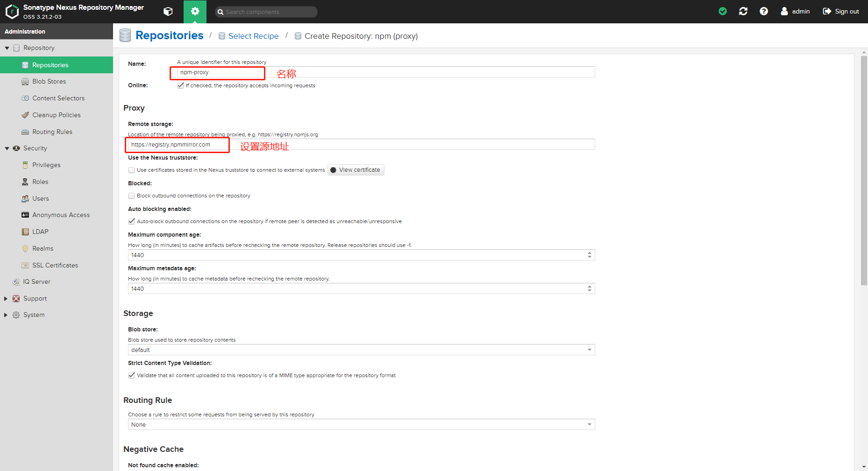This screenshot has height=471, width=868.
Task: Collapse the Security tree node arrow
Action: pos(7,148)
